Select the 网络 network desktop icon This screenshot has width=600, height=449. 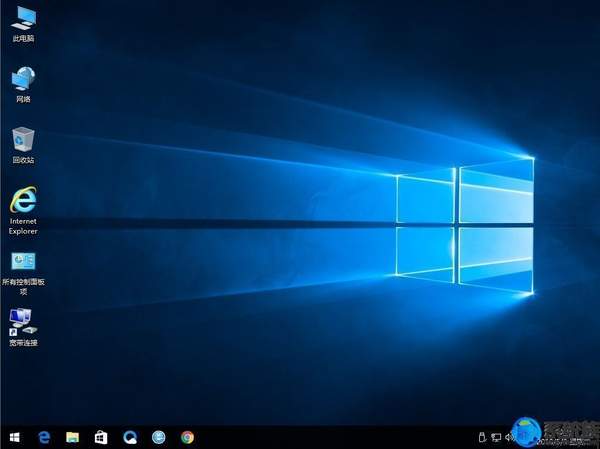[23, 85]
